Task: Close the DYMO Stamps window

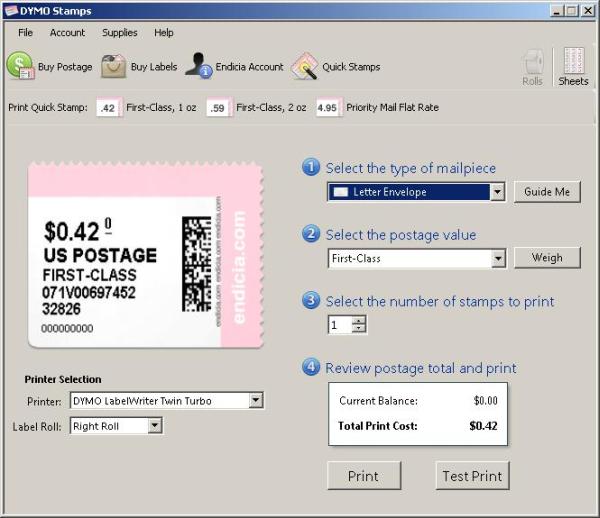Action: coord(588,11)
